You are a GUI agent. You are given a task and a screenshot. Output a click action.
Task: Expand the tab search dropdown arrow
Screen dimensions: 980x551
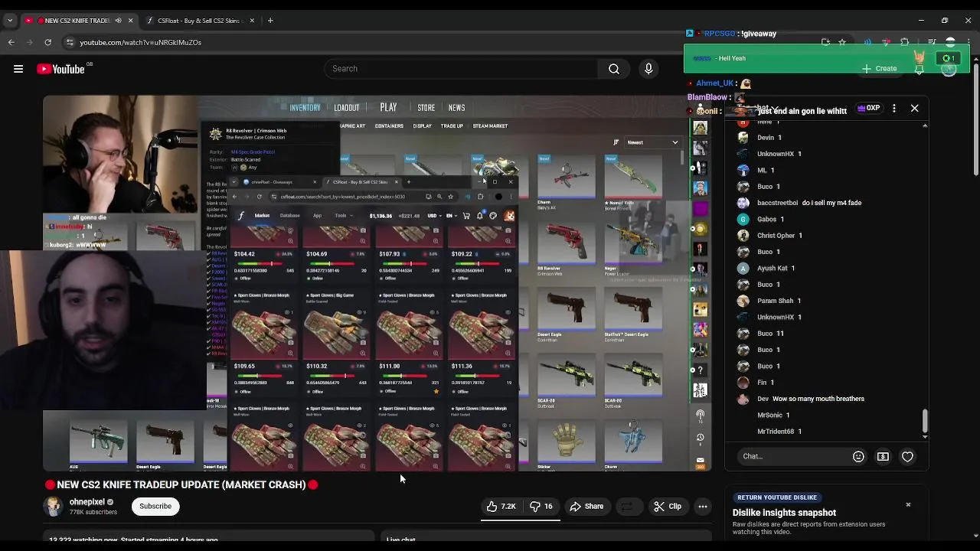click(x=10, y=21)
